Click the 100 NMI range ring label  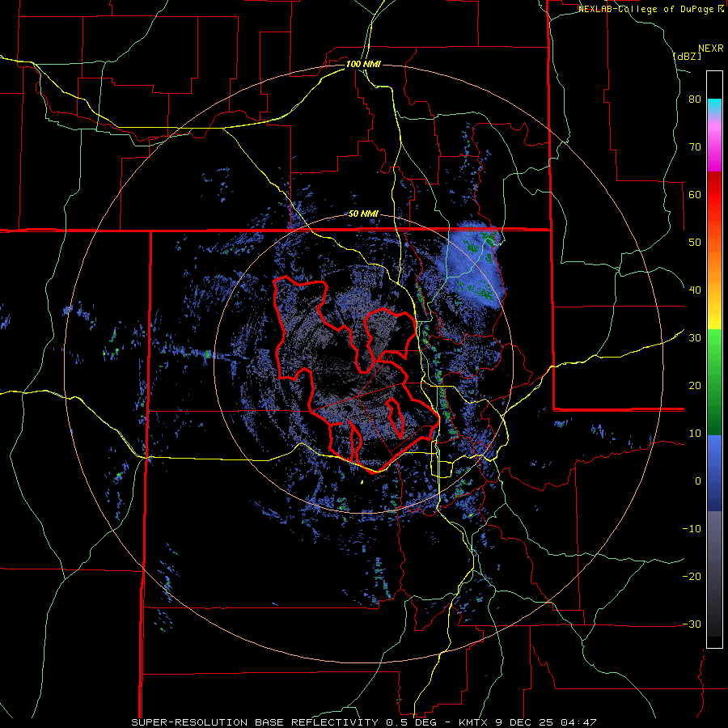(x=363, y=64)
